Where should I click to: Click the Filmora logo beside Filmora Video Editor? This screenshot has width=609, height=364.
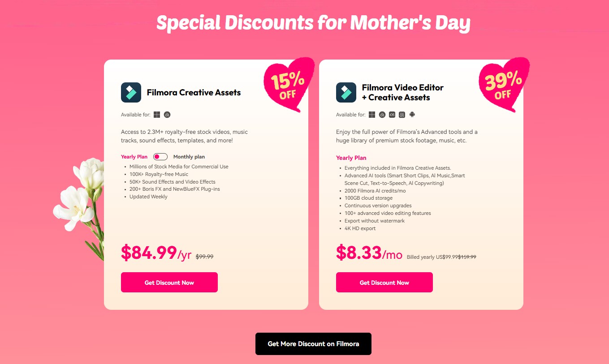346,92
